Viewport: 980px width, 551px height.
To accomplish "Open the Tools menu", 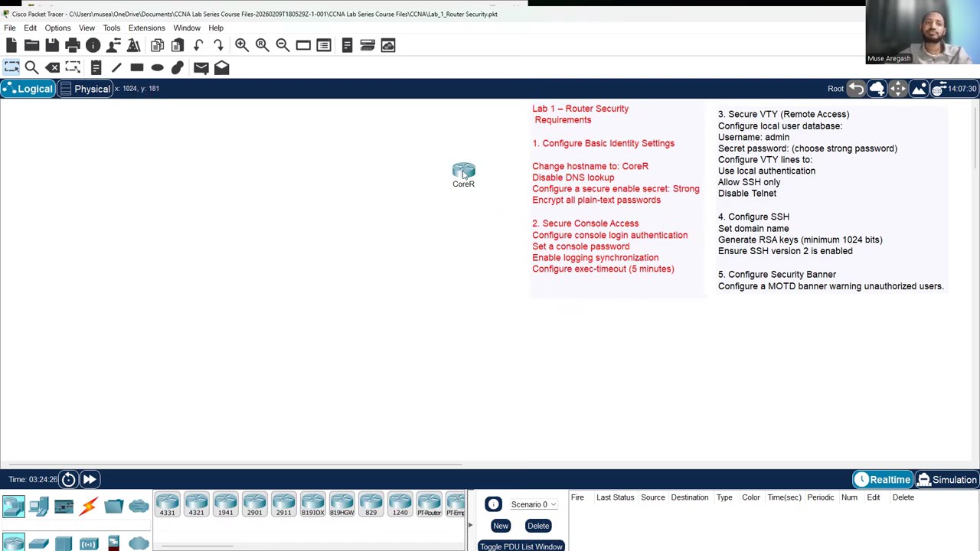I will click(x=111, y=28).
